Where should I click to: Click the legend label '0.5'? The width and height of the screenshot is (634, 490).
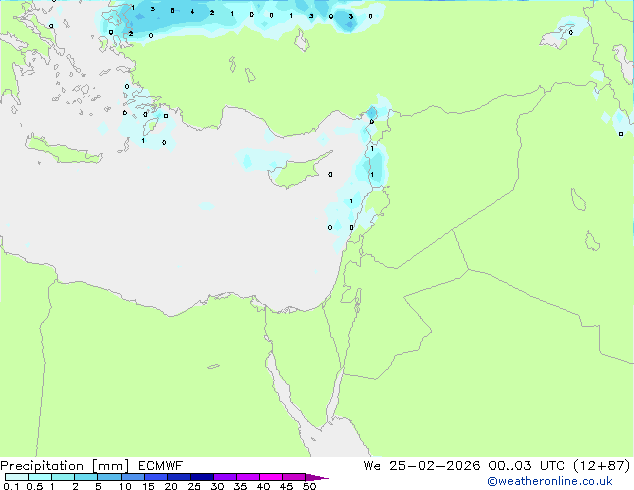tap(35, 486)
